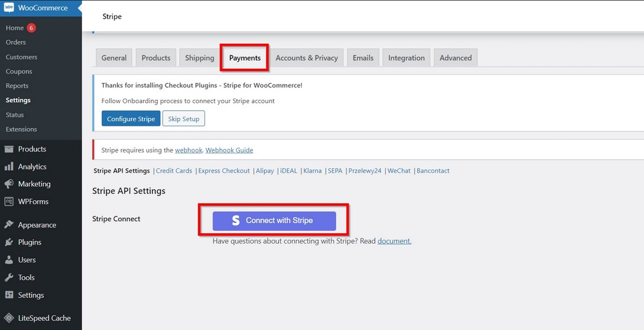
Task: Click the Appearance paintbrush icon
Action: (8, 225)
